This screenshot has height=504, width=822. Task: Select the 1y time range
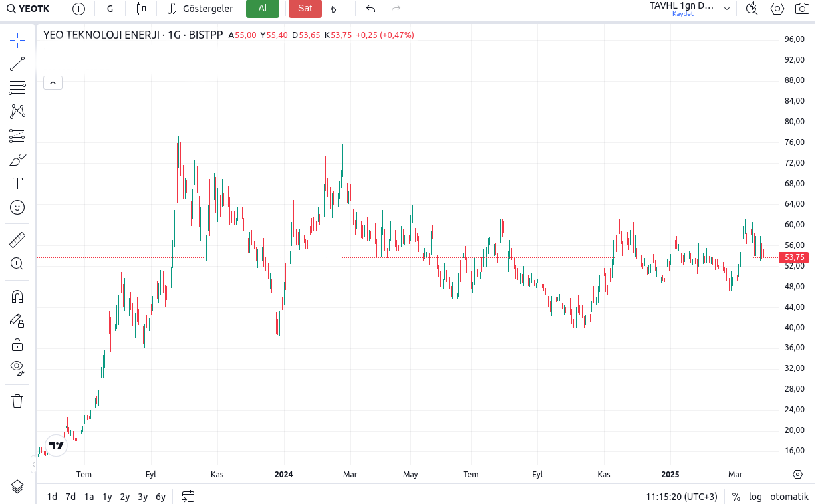pos(106,497)
